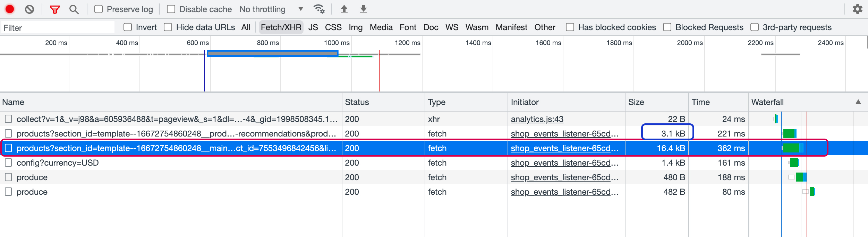Open the No throttling dropdown
Viewport: 868px width, 237px height.
tap(271, 9)
